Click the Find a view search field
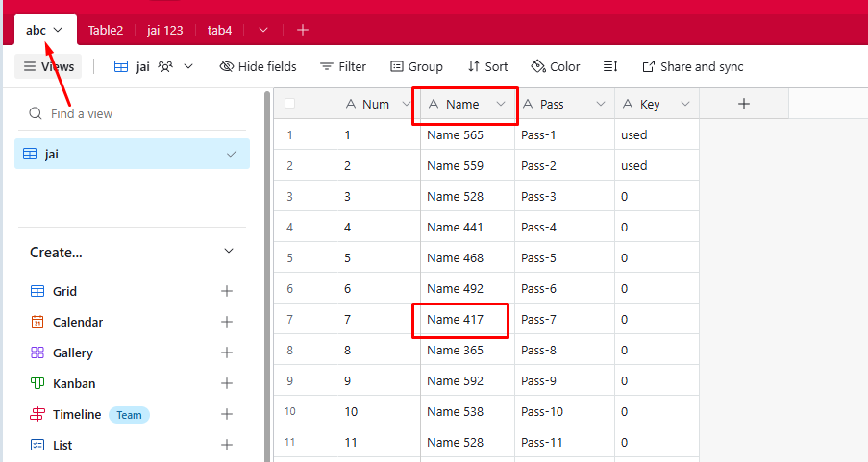This screenshot has height=462, width=868. pyautogui.click(x=135, y=113)
